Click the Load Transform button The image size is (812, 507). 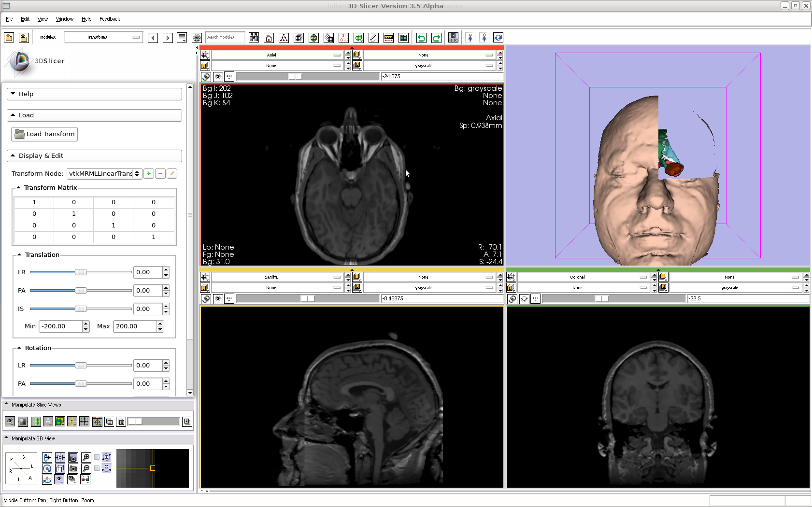pos(44,134)
